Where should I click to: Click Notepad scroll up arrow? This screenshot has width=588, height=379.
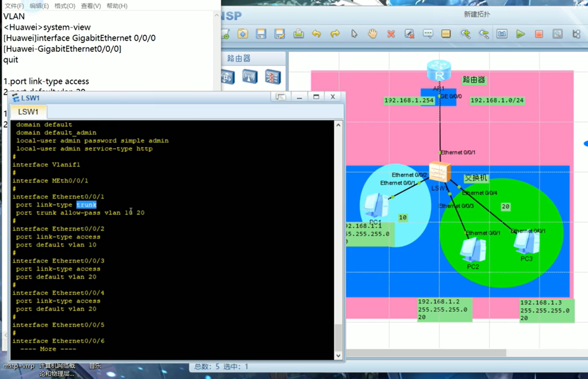pyautogui.click(x=217, y=15)
